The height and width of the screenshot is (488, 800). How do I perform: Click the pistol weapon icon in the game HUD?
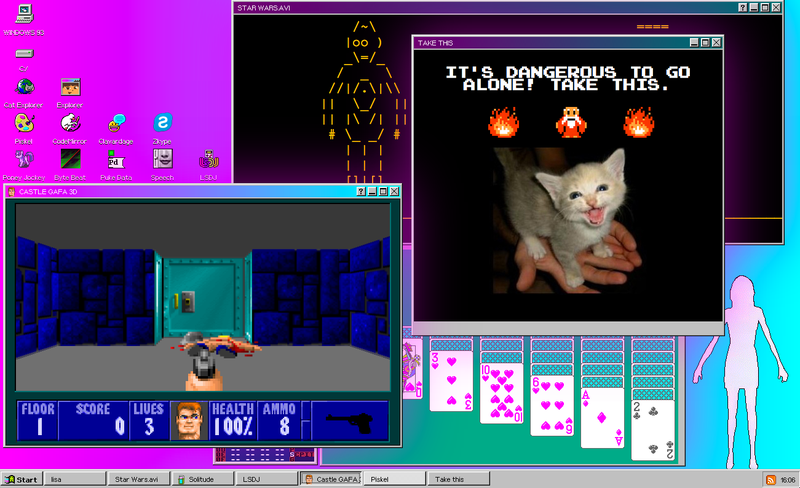pos(349,421)
